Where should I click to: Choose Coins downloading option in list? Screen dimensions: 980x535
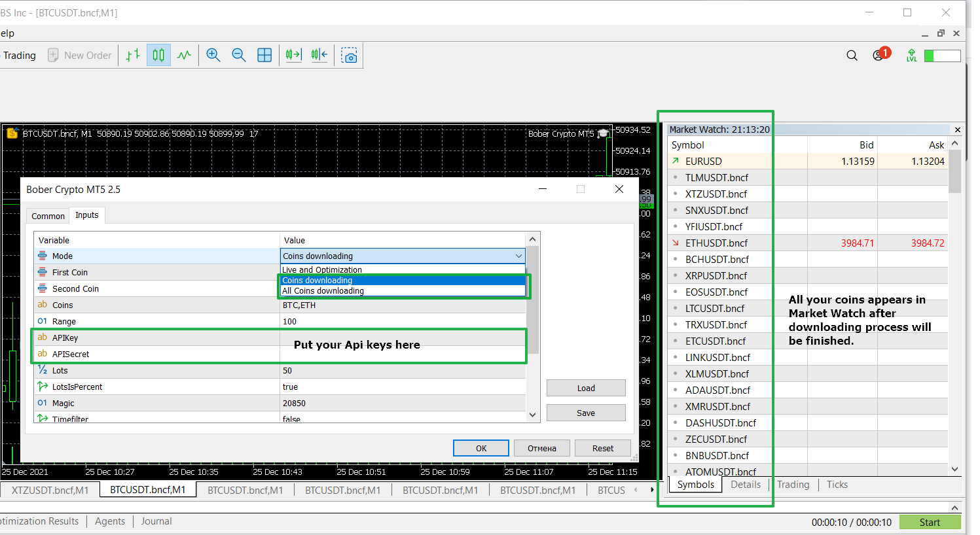click(x=403, y=280)
